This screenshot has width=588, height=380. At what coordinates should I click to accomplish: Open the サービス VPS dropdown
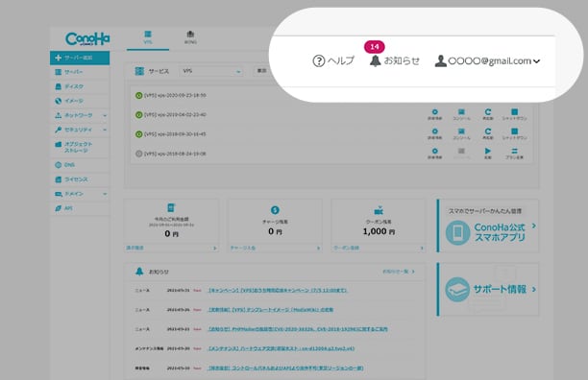pos(211,71)
